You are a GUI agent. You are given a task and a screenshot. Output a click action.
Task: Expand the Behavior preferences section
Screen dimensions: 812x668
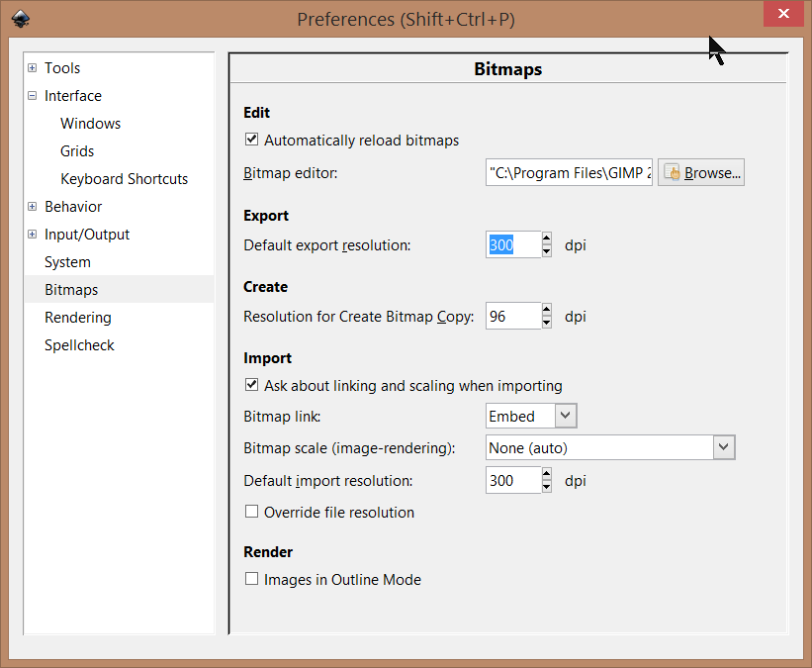[31, 206]
